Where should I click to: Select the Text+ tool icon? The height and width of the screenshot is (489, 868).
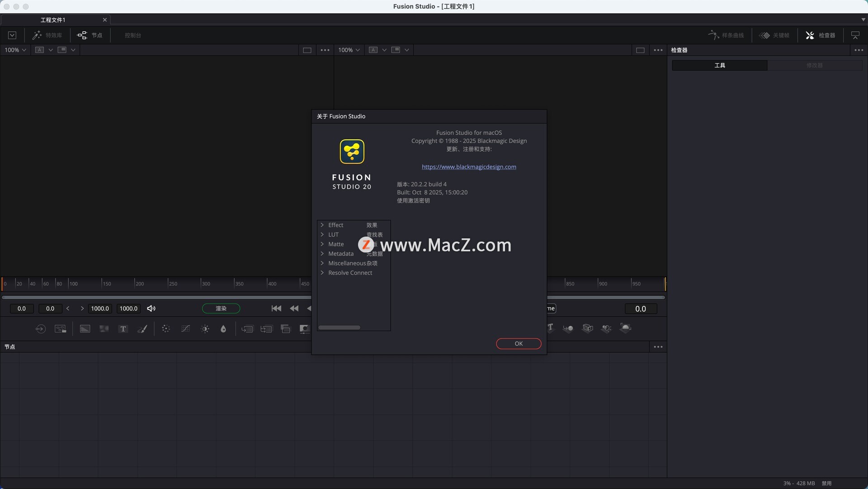coord(123,329)
